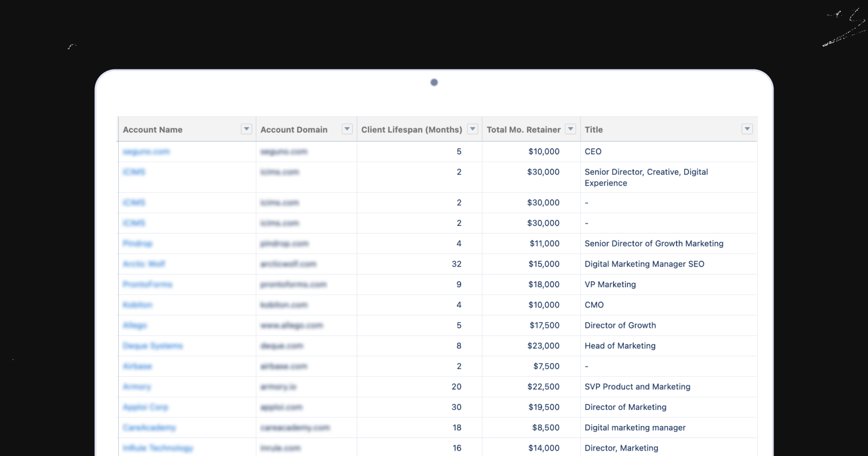Screen dimensions: 868x456
Task: Expand the Title column filter dropdown
Action: pyautogui.click(x=747, y=129)
